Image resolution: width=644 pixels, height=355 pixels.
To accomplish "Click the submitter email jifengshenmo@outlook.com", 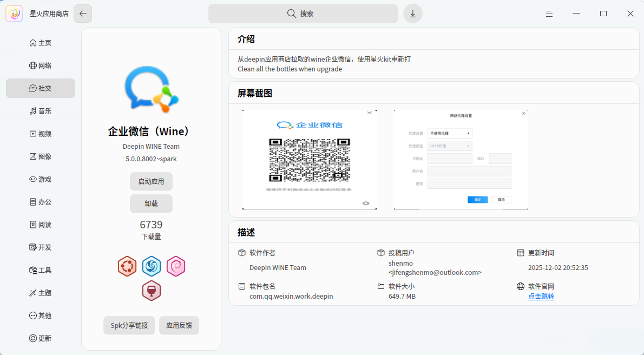I will (435, 272).
